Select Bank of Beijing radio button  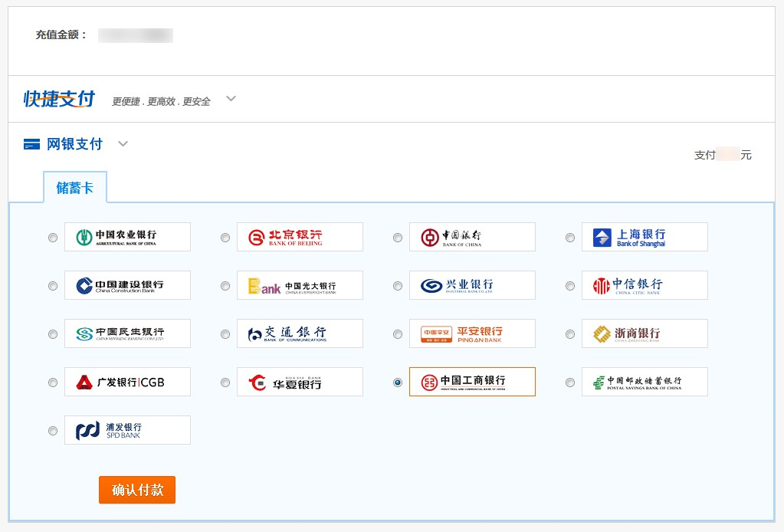tap(225, 238)
